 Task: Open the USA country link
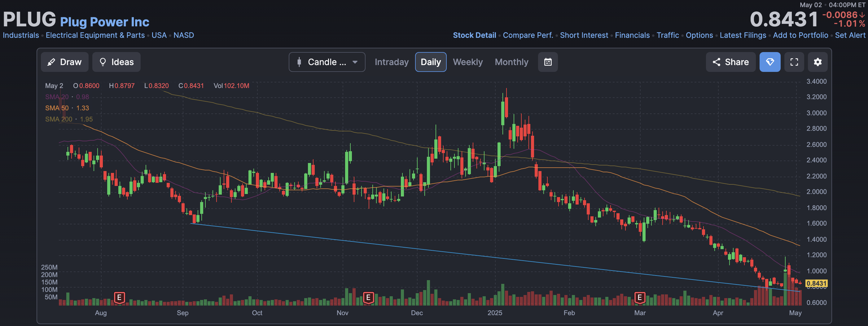pyautogui.click(x=159, y=35)
